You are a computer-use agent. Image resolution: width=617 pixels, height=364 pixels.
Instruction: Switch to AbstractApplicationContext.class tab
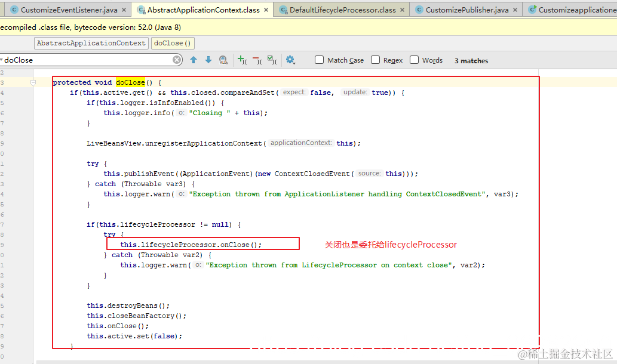click(x=203, y=10)
